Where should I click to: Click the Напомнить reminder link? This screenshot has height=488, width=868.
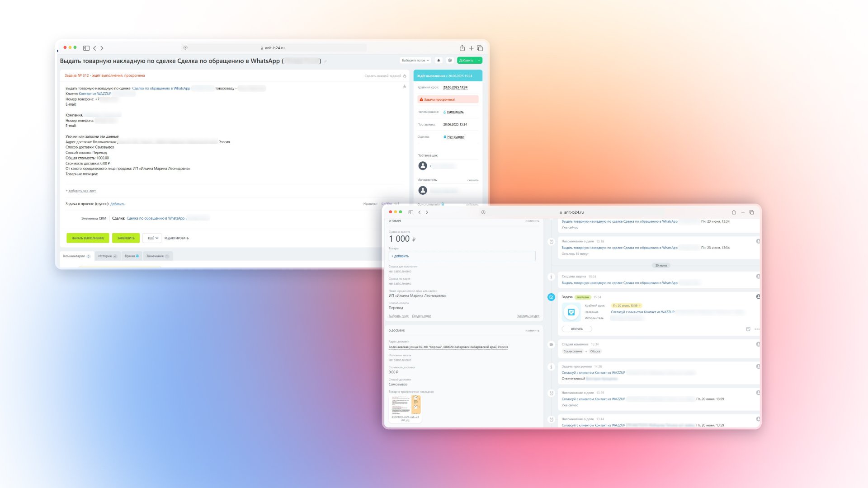455,112
